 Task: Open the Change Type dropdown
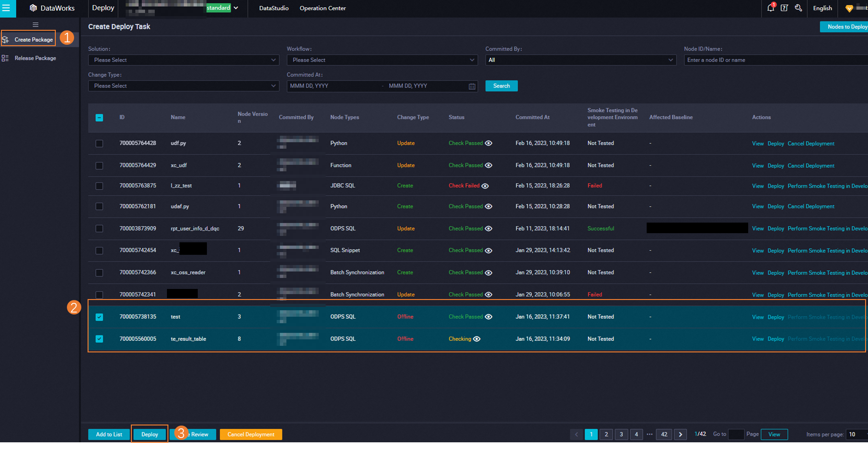(183, 86)
